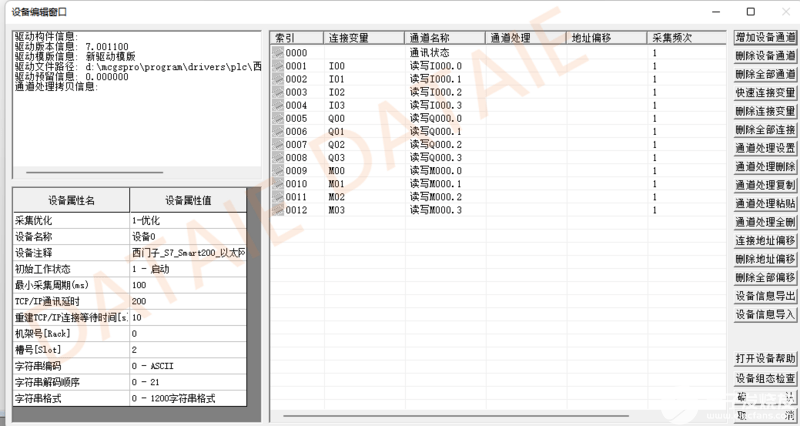Edit 机架号[Rack] value 0
The width and height of the screenshot is (800, 426).
click(188, 334)
